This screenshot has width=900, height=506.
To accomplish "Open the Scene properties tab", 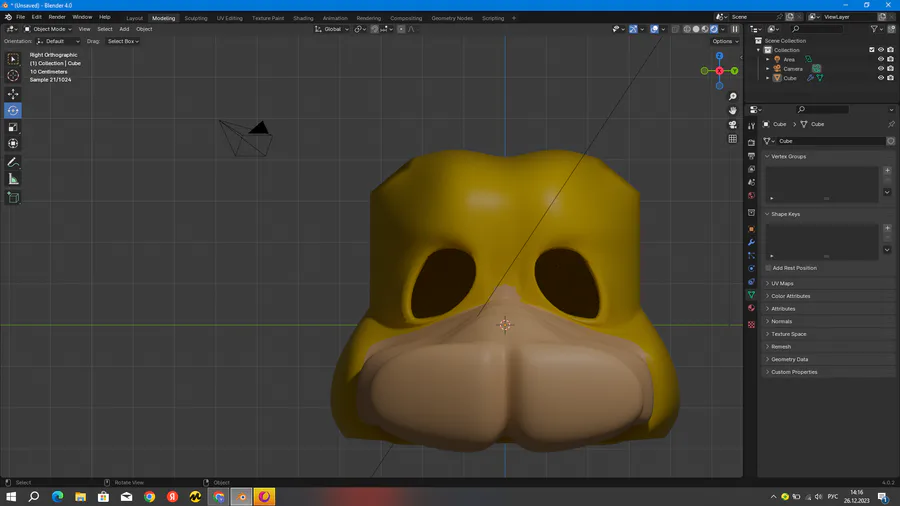I will coord(751,182).
